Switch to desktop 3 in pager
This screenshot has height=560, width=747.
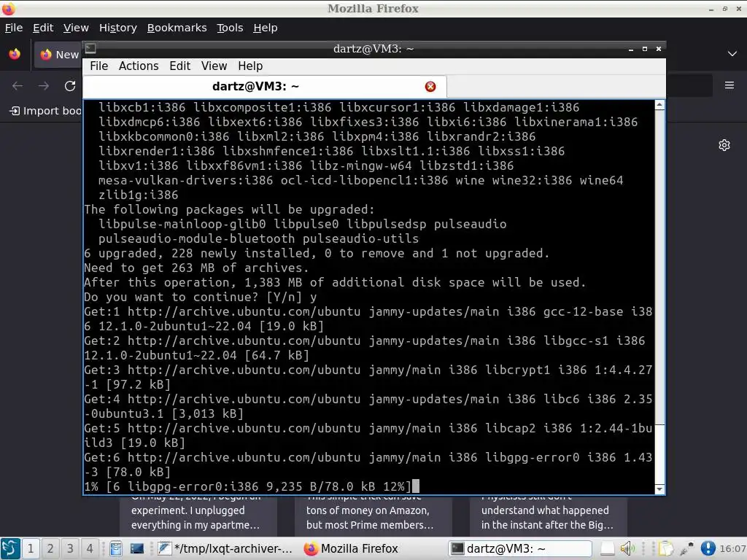[69, 548]
